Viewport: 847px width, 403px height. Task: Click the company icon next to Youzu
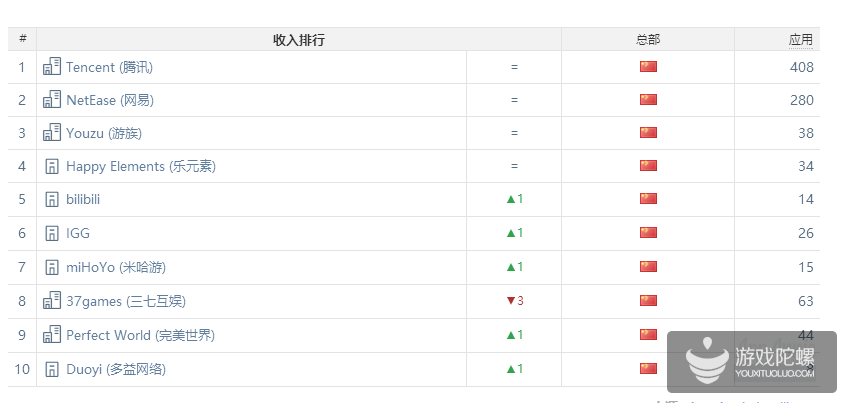point(52,133)
